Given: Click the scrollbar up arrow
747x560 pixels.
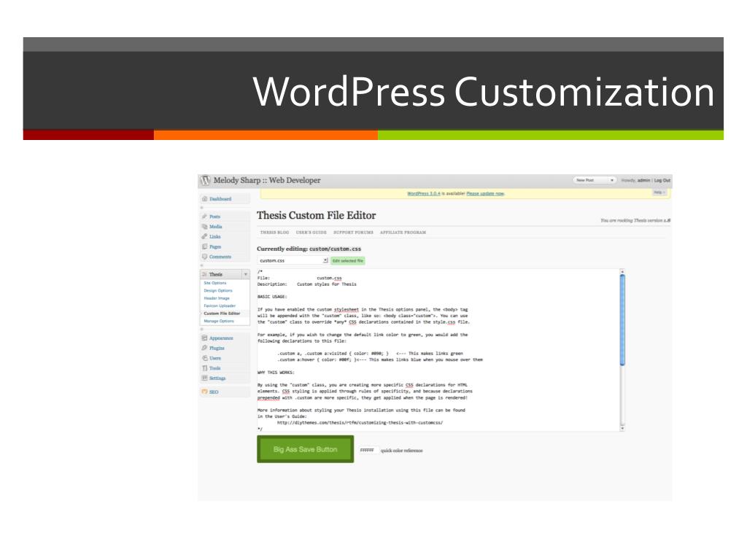Looking at the screenshot, I should click(622, 271).
